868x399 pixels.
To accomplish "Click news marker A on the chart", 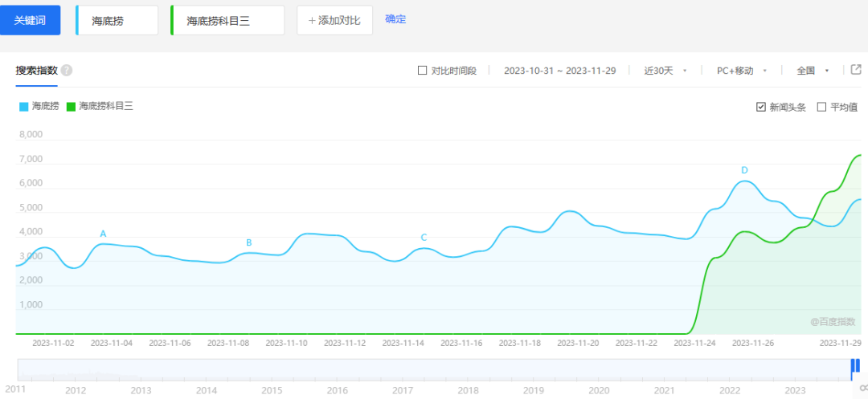I will (x=103, y=234).
